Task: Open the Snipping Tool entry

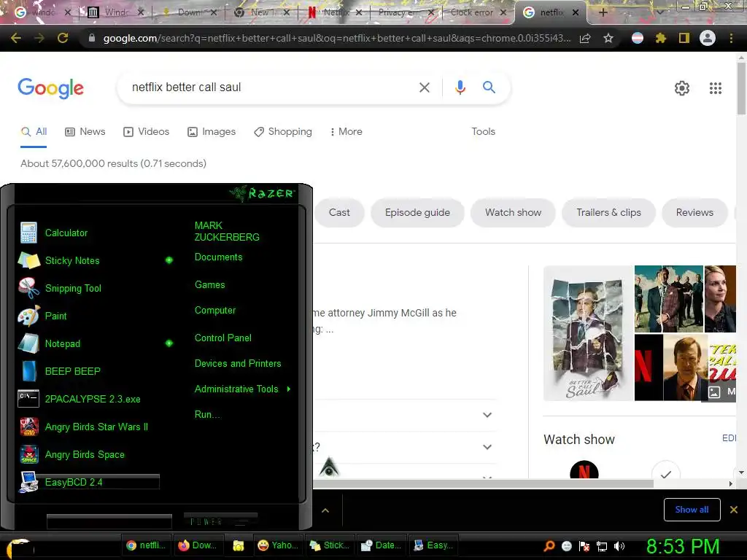Action: (73, 288)
